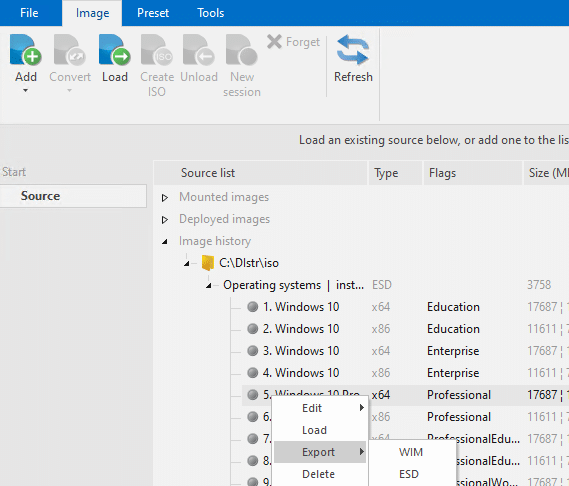Select Source in the left sidebar
The width and height of the screenshot is (569, 486).
[x=73, y=196]
